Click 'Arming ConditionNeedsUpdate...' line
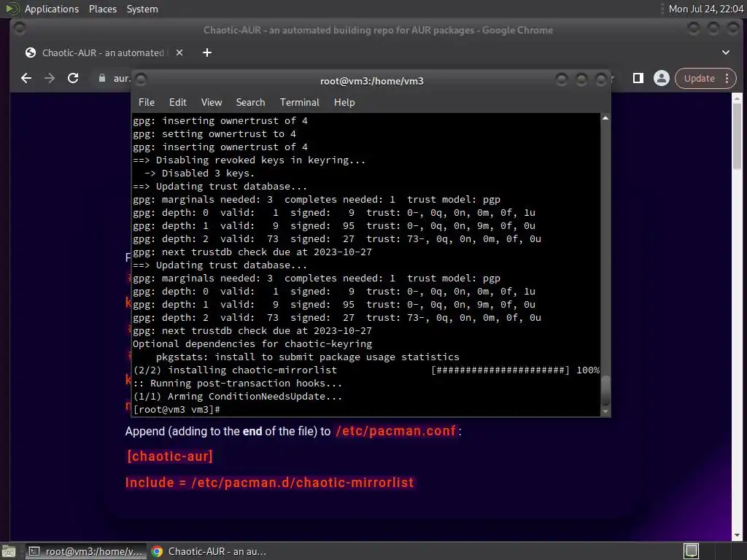 237,396
